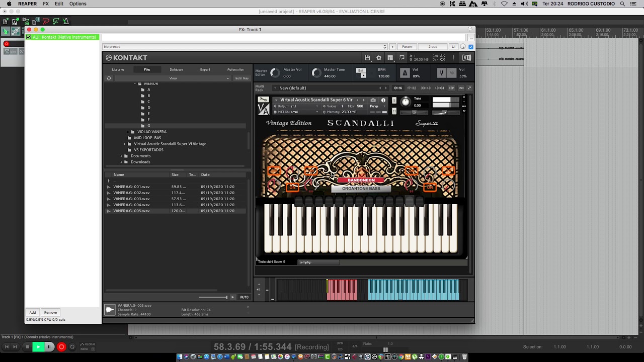This screenshot has height=362, width=644.
Task: Click REAPER transport stop button
Action: [27, 346]
